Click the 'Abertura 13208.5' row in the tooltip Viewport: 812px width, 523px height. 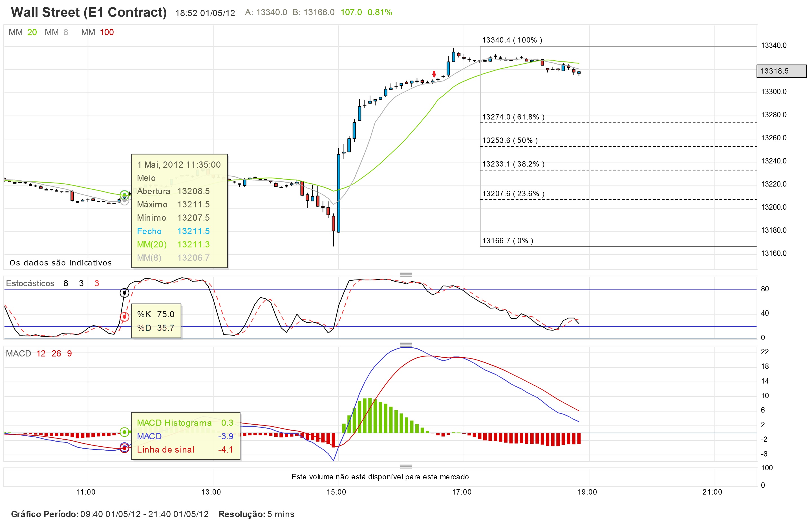point(173,191)
